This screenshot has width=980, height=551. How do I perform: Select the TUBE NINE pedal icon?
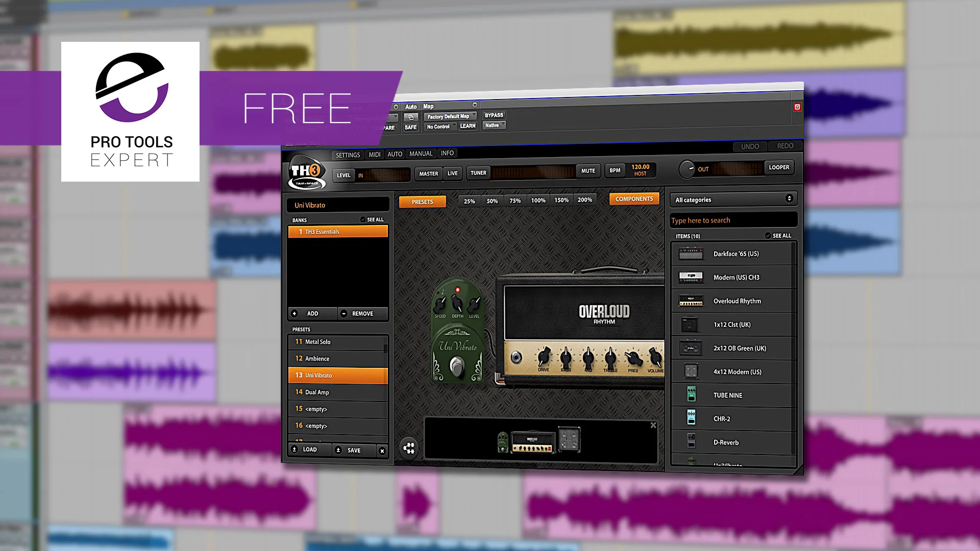(x=691, y=395)
